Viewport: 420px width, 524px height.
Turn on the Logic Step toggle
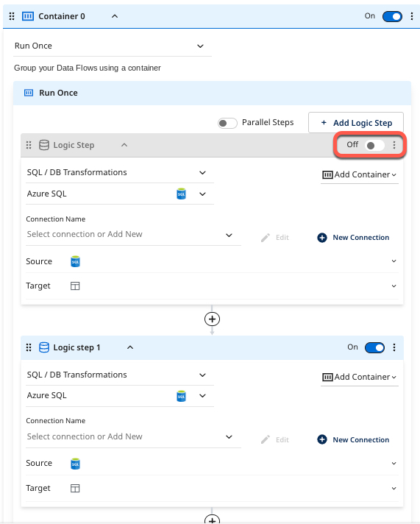click(374, 145)
